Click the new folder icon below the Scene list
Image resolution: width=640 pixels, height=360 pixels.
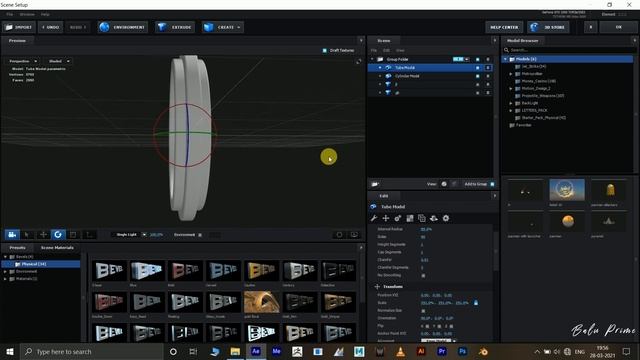(375, 184)
